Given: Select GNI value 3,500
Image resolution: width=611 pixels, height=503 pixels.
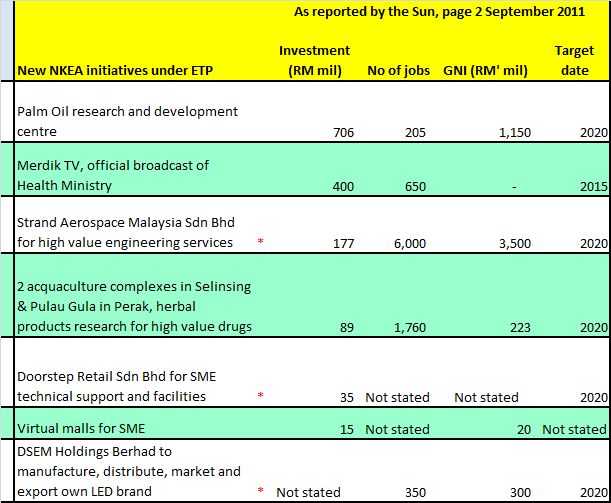Looking at the screenshot, I should [515, 244].
